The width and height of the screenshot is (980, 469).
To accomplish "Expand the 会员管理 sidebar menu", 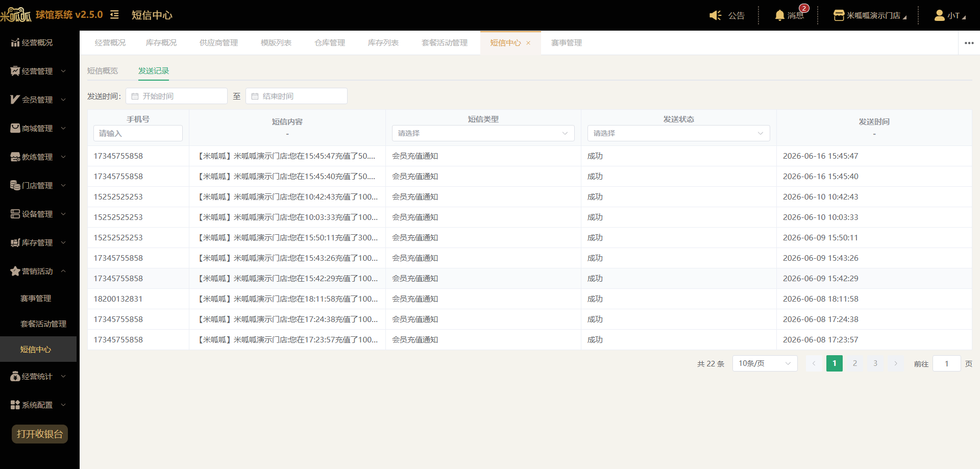I will click(x=39, y=100).
